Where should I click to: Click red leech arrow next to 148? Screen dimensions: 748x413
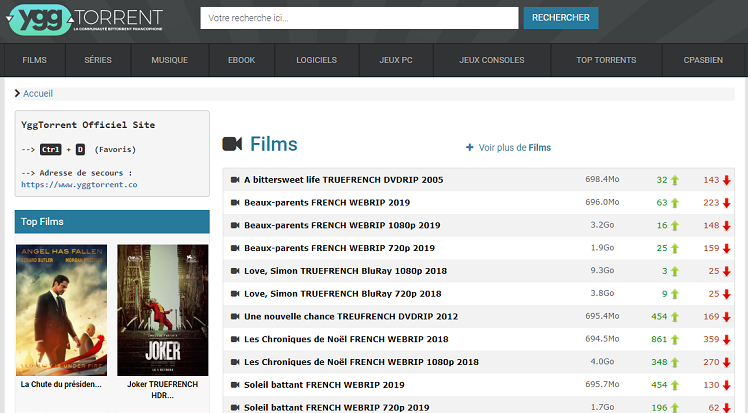[727, 226]
